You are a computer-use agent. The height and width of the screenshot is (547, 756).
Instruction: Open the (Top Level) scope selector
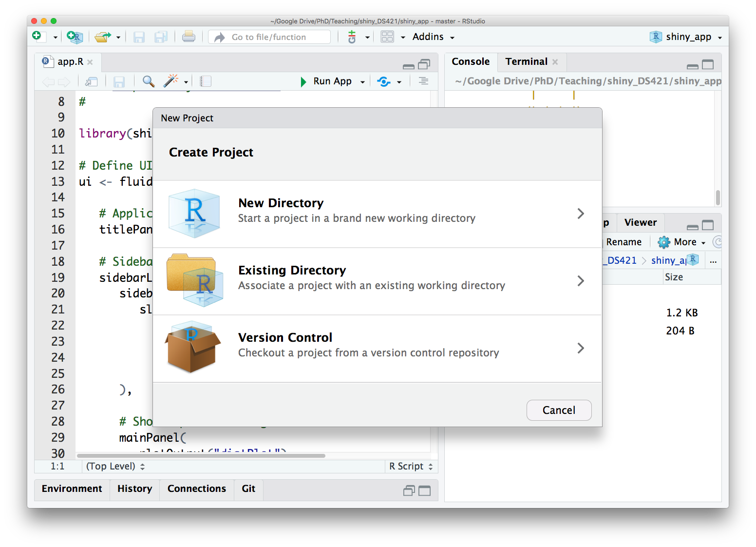(x=115, y=467)
